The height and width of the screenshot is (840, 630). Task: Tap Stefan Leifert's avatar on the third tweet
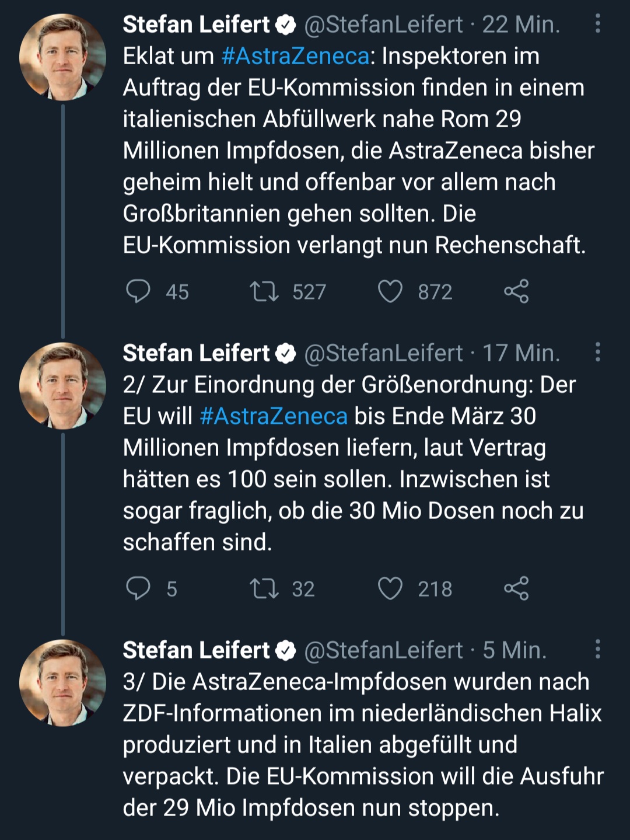click(x=62, y=682)
